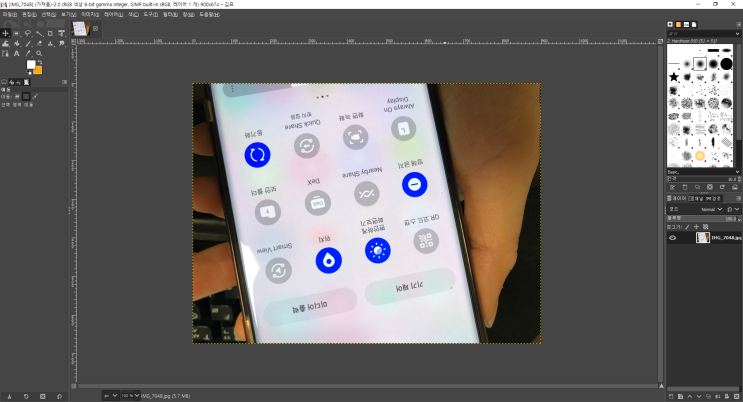Toggle lock pixels for the layer

click(688, 227)
